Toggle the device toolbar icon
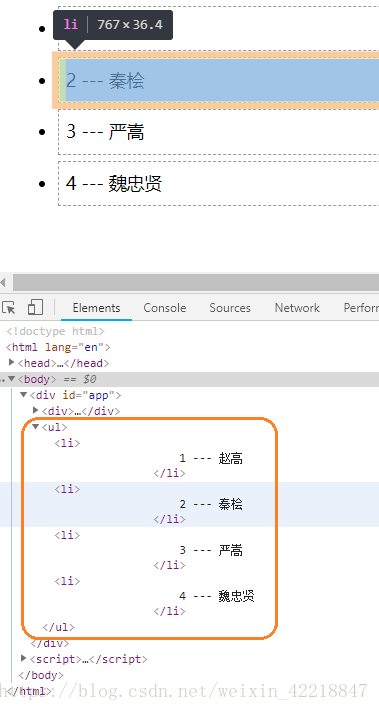The width and height of the screenshot is (379, 711). point(35,307)
